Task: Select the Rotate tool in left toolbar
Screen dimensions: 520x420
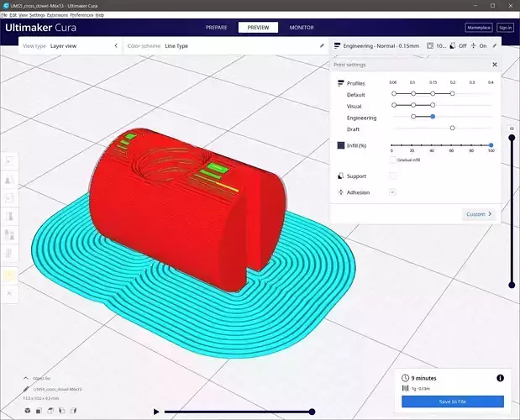Action: (9, 198)
